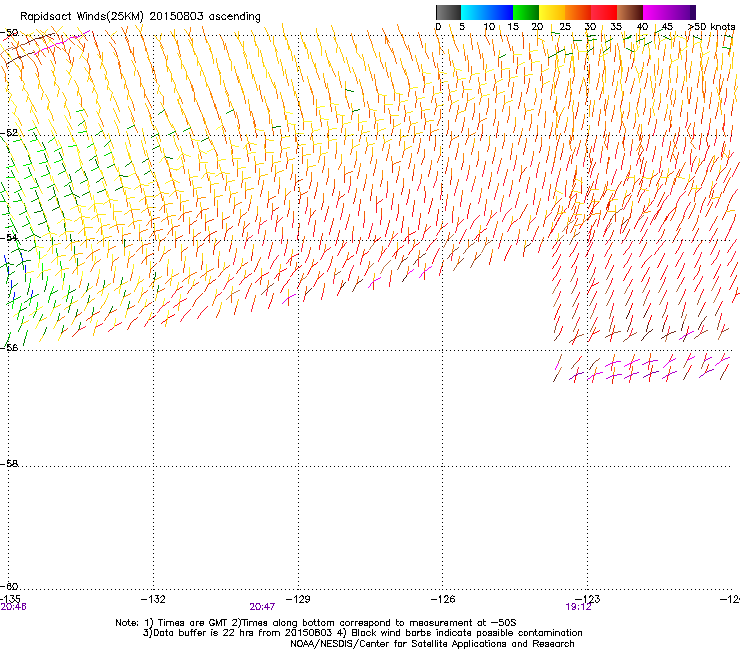
Task: Click the longitude label -132
Action: point(153,599)
